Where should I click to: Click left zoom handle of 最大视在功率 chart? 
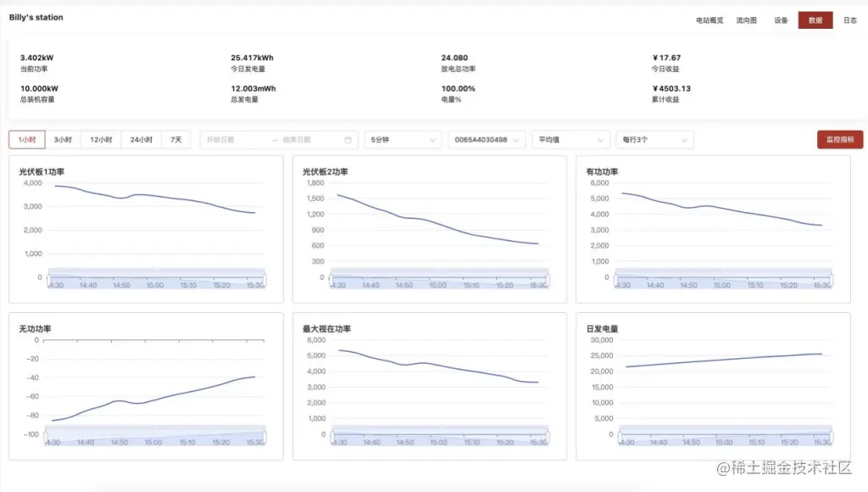(332, 438)
